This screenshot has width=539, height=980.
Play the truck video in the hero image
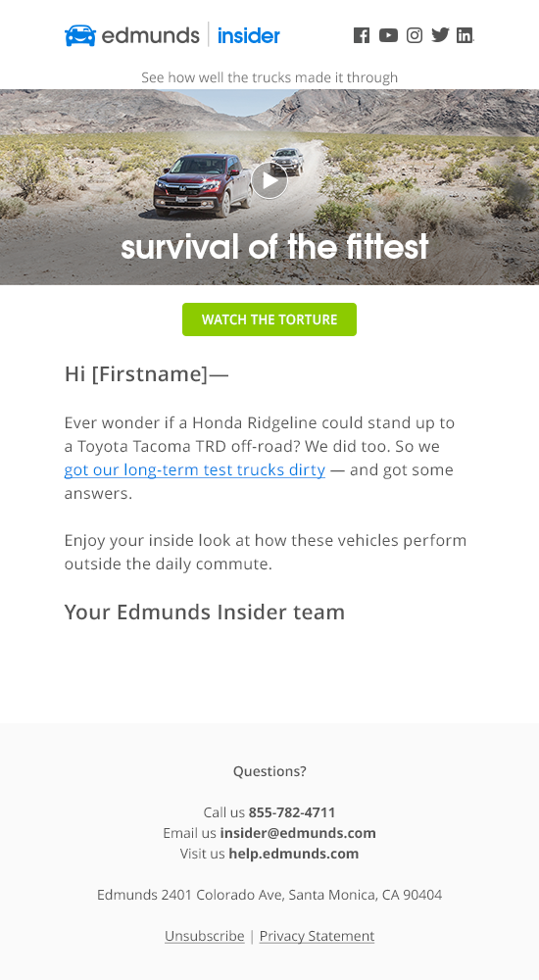point(269,180)
